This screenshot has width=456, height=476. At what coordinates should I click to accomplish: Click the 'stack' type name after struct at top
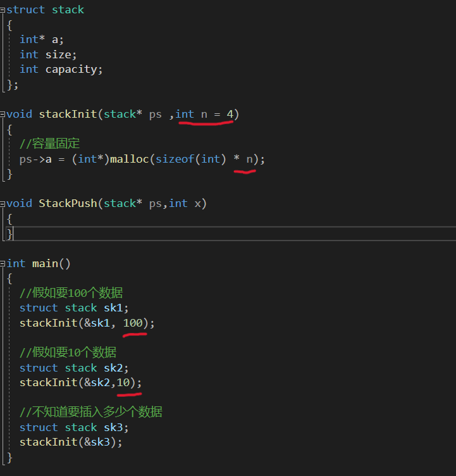[68, 10]
